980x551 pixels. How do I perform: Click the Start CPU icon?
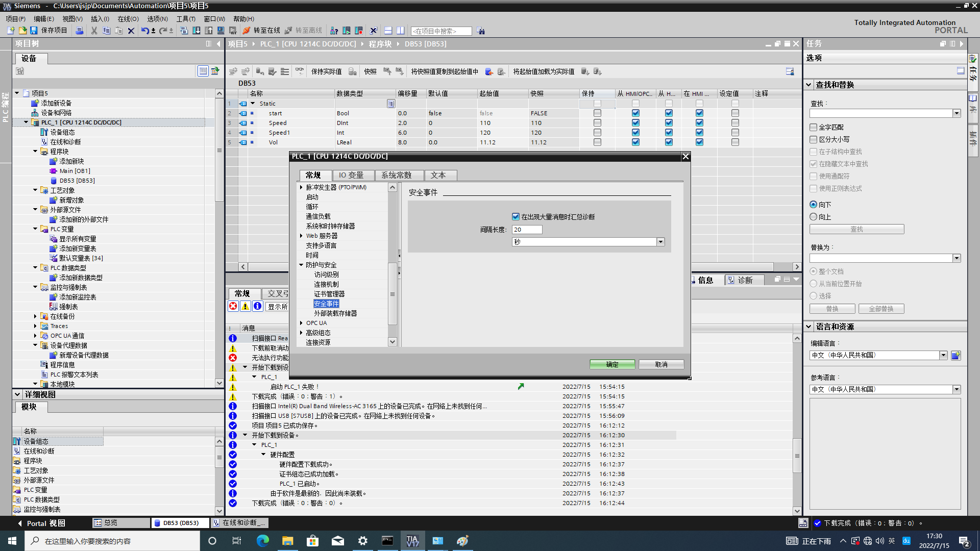click(347, 31)
